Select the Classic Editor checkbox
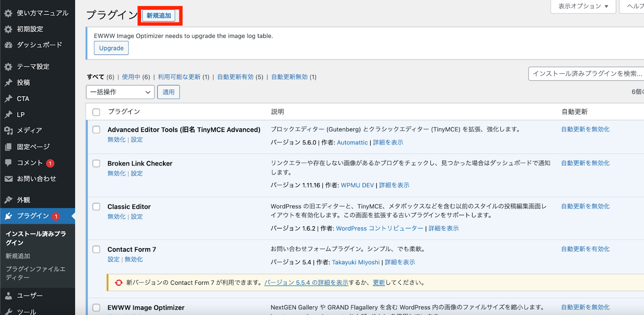Image resolution: width=644 pixels, height=315 pixels. click(96, 206)
